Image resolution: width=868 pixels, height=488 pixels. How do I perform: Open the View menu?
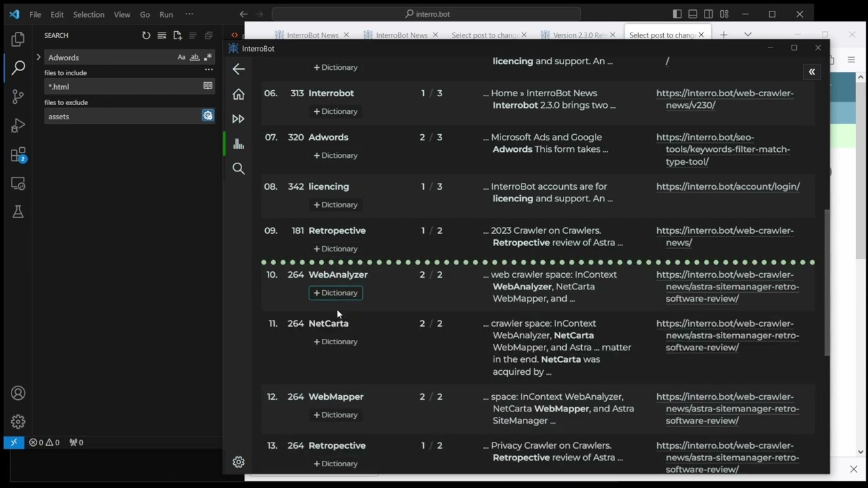[122, 14]
